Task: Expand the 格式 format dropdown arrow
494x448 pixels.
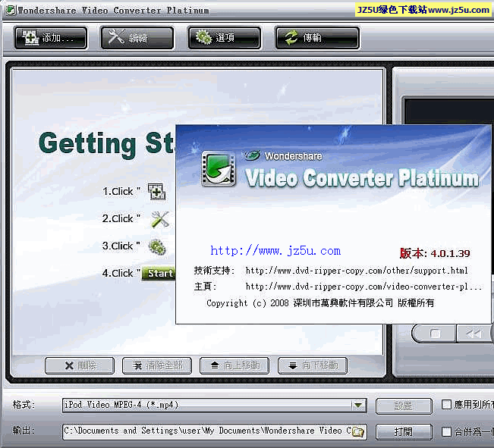Action: click(x=358, y=406)
